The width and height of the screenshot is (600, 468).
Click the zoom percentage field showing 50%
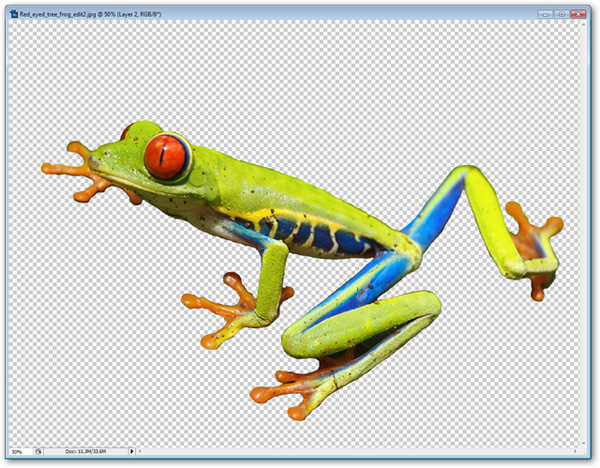(x=21, y=452)
